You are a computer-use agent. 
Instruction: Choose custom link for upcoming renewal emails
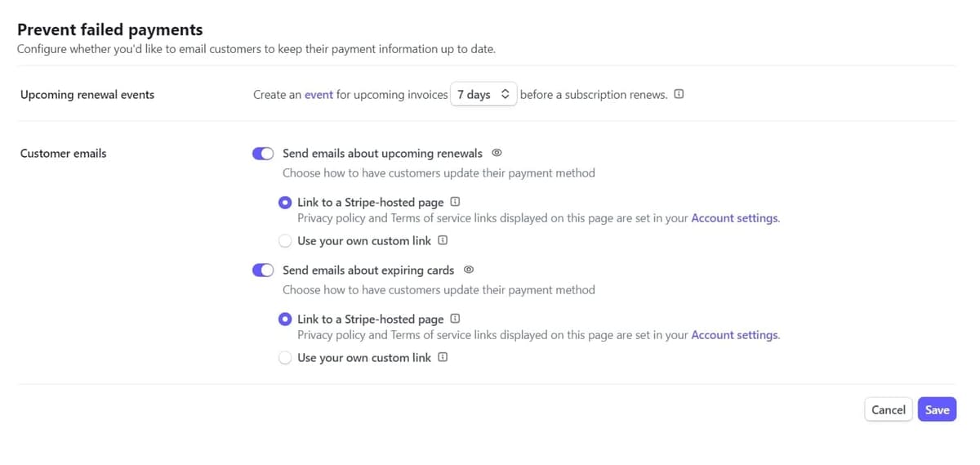click(285, 241)
